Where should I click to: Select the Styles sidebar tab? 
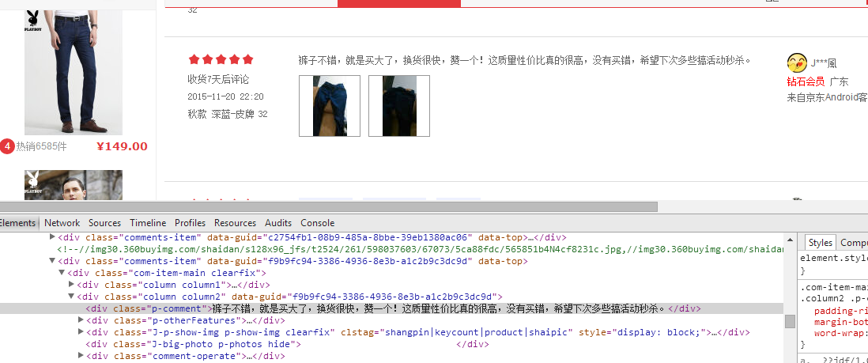tap(820, 243)
